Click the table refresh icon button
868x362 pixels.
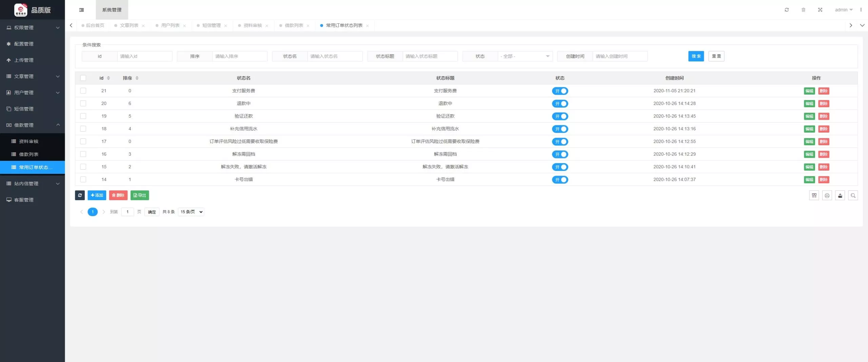coord(80,195)
